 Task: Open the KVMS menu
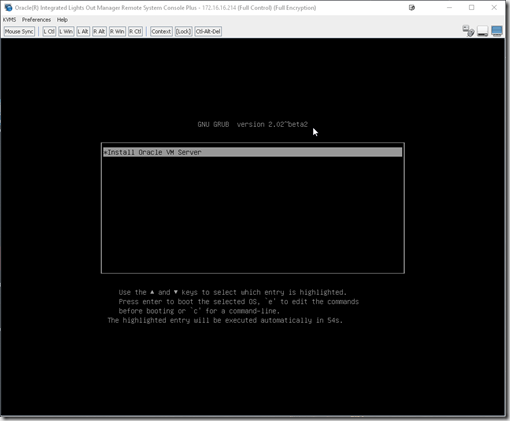pos(9,20)
